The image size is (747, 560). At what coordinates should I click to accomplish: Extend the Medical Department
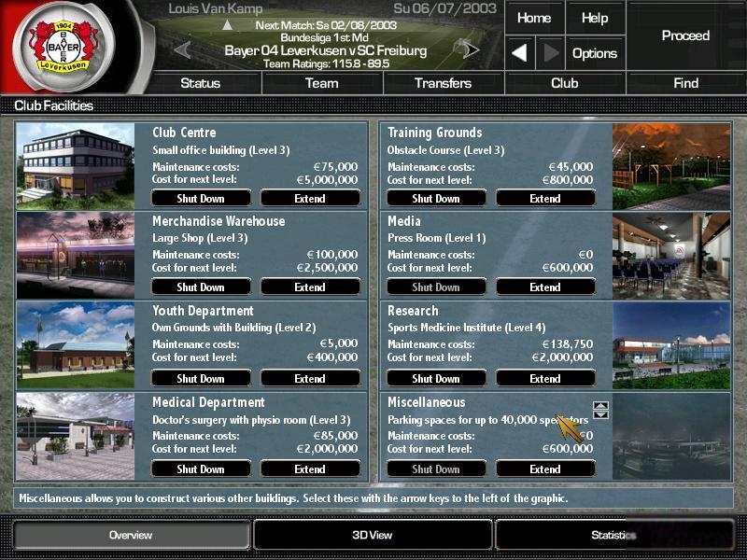(x=310, y=469)
